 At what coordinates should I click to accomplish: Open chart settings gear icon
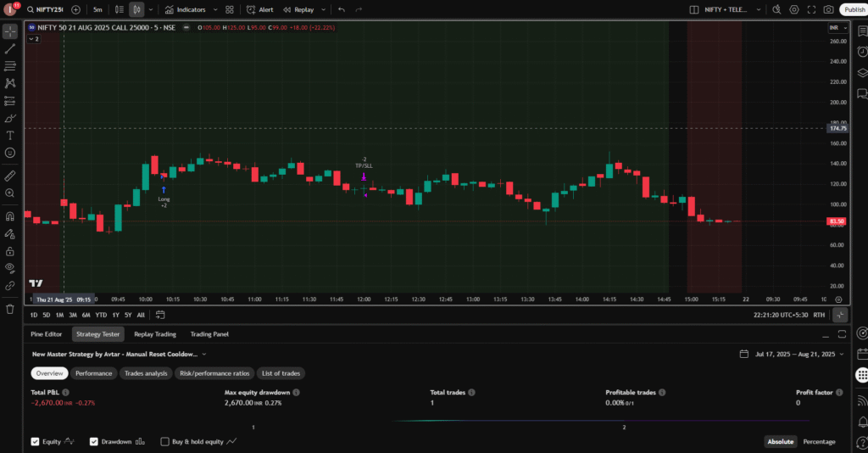pos(793,9)
